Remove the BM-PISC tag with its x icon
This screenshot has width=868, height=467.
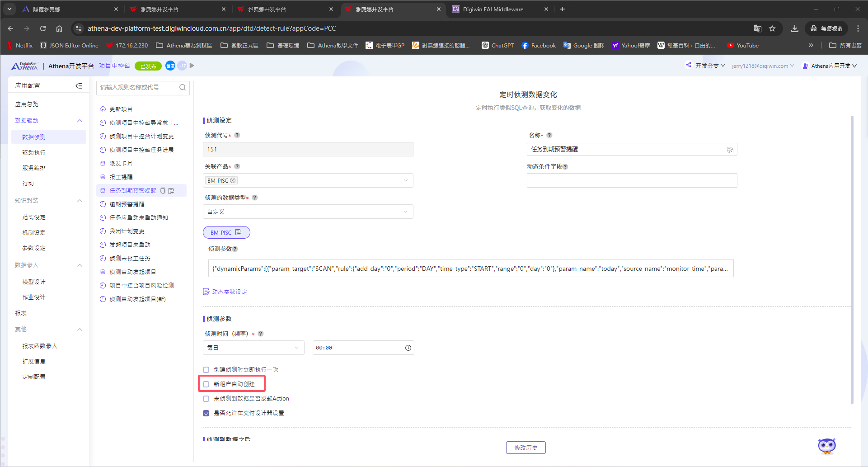(x=233, y=180)
